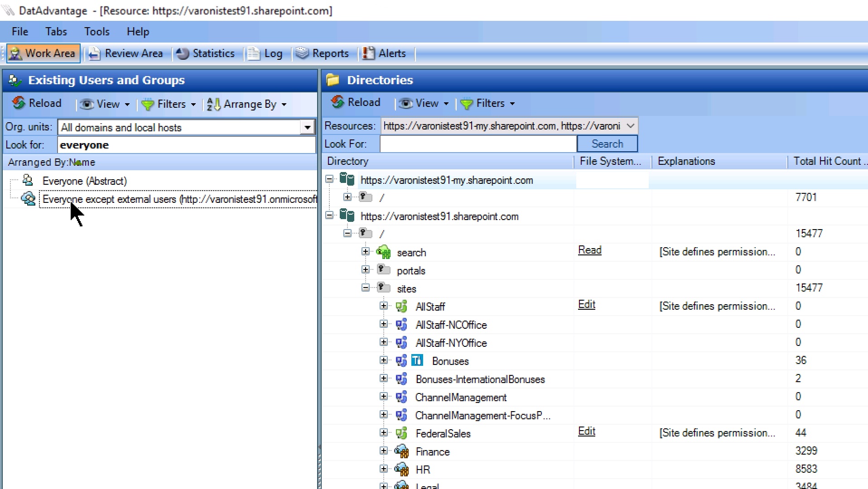Click the Edit permission link for FederalSales

click(x=587, y=431)
